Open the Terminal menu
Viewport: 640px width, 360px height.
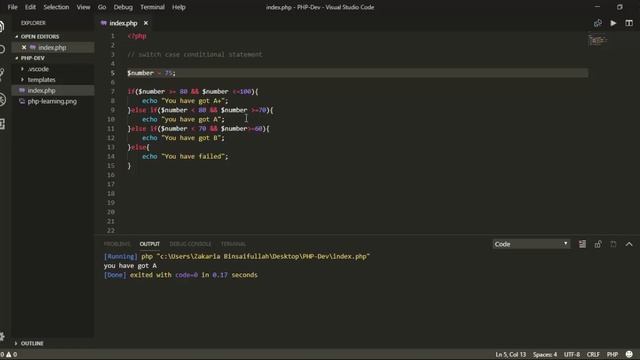pos(152,7)
